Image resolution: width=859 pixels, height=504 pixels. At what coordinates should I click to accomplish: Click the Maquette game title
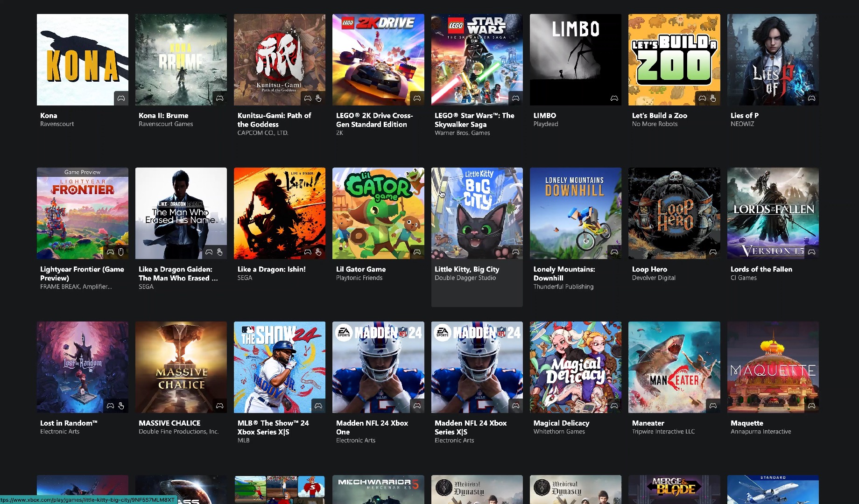click(746, 423)
